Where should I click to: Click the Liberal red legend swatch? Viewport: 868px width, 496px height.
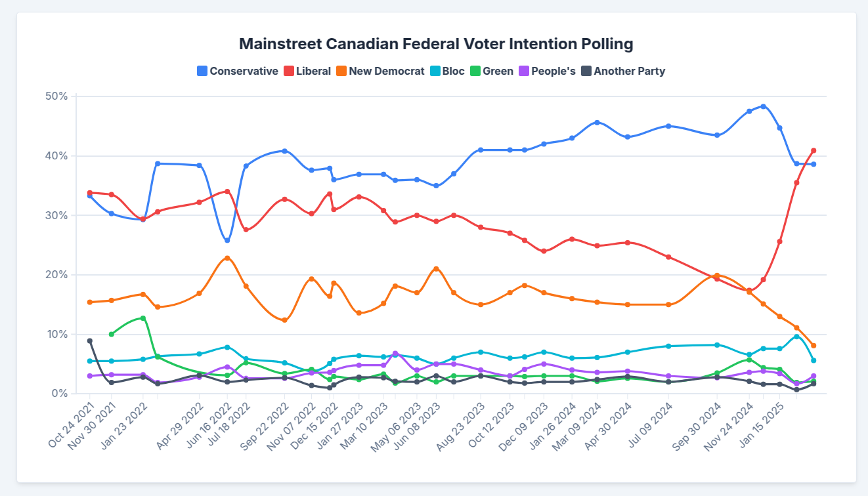(x=288, y=71)
